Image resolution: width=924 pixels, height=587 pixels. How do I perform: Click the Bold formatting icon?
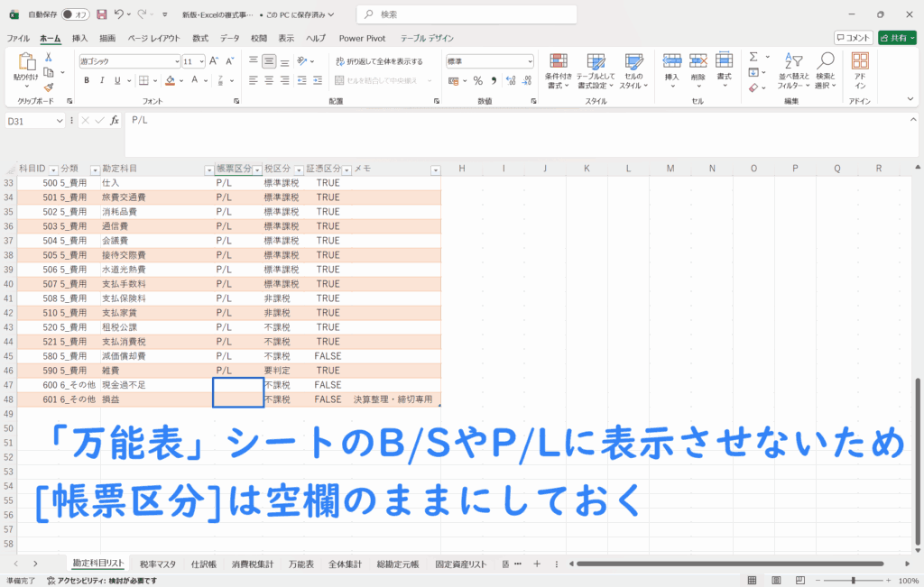pyautogui.click(x=88, y=80)
